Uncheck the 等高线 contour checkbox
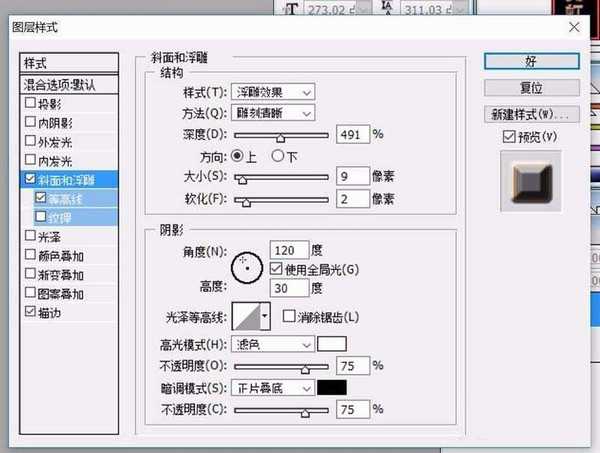The height and width of the screenshot is (453, 600). [x=40, y=197]
